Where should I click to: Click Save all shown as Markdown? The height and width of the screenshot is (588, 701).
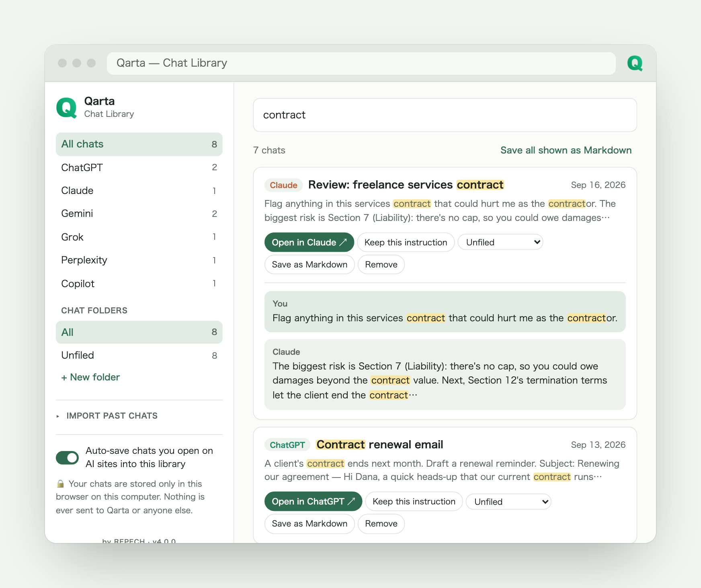coord(566,150)
